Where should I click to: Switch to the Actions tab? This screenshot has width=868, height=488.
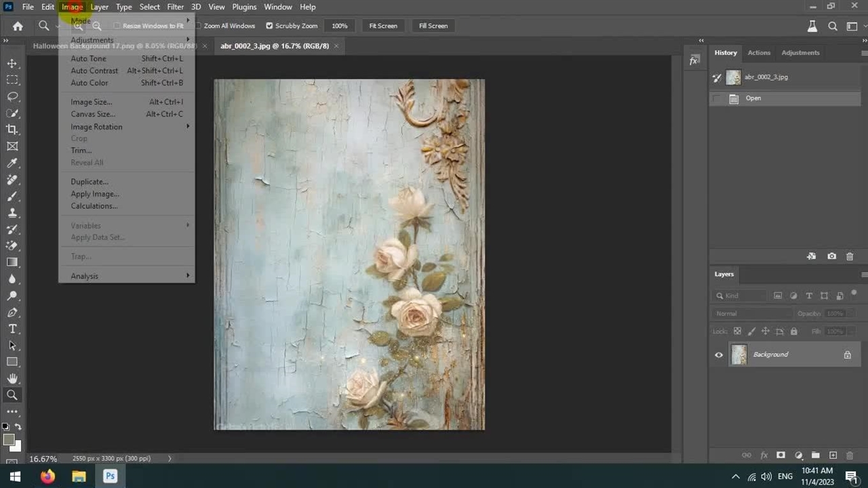coord(759,53)
